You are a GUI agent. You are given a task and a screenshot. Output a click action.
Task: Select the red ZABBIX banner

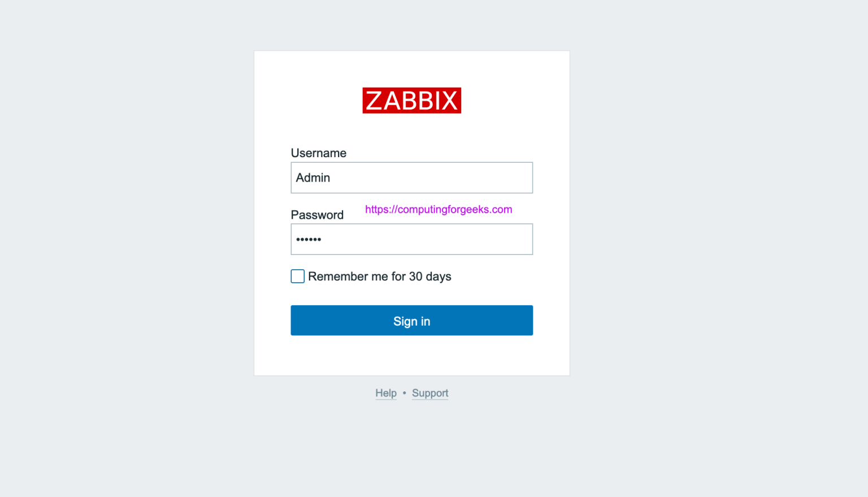(411, 100)
